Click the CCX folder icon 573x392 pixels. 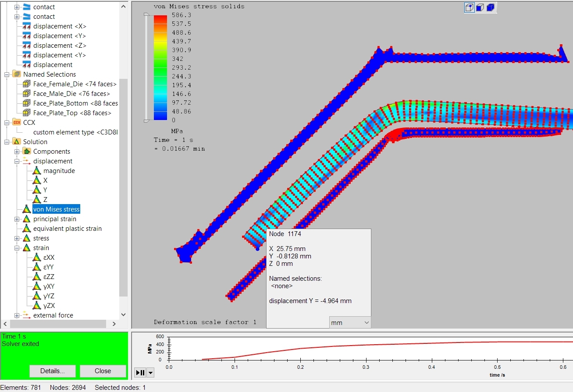pos(17,123)
